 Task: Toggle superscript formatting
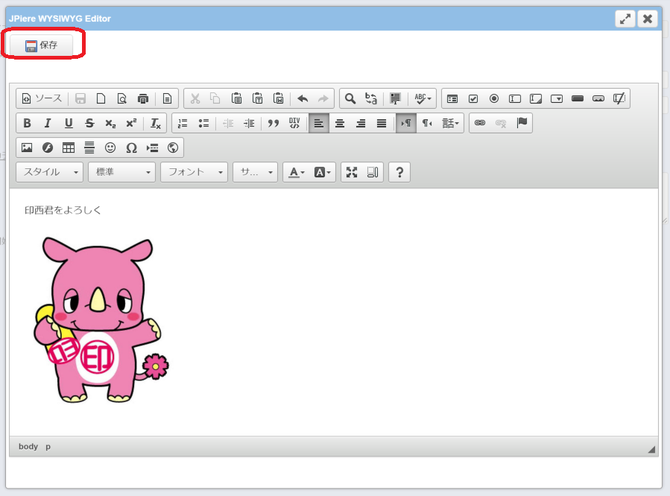tap(131, 123)
